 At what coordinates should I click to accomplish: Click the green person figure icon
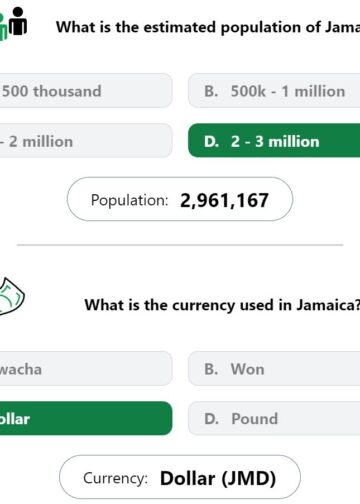[3, 28]
